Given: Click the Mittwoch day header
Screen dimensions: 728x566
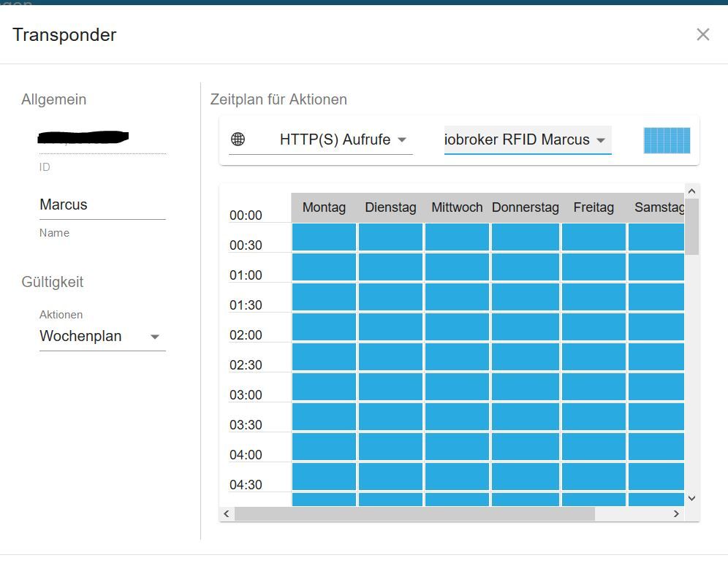Looking at the screenshot, I should [457, 207].
